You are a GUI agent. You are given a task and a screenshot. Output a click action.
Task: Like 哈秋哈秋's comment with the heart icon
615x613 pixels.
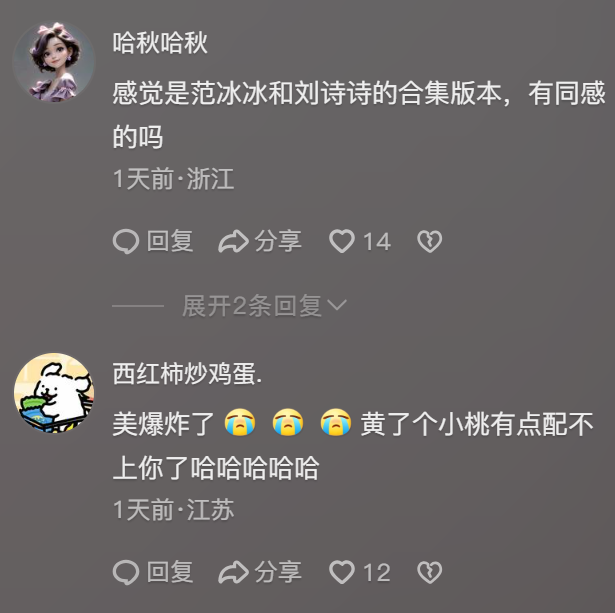click(342, 241)
